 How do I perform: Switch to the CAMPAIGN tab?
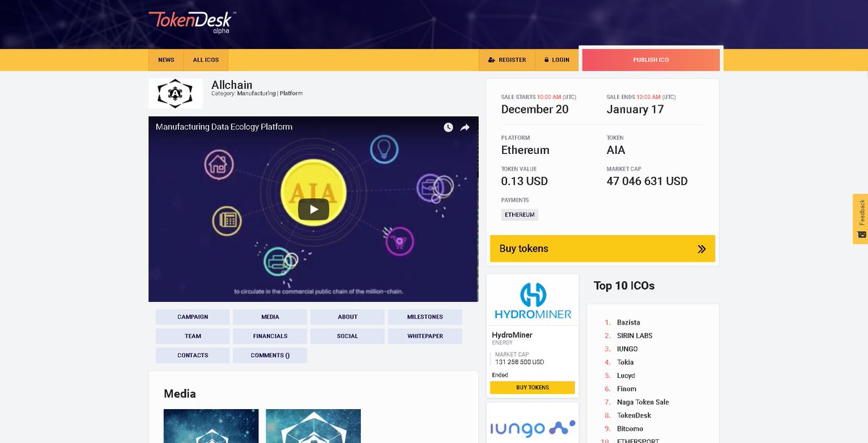pos(192,317)
